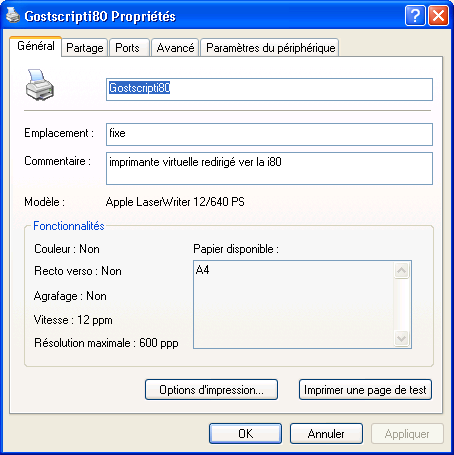Click Imprimer une page de test
This screenshot has width=454, height=455.
click(x=365, y=389)
